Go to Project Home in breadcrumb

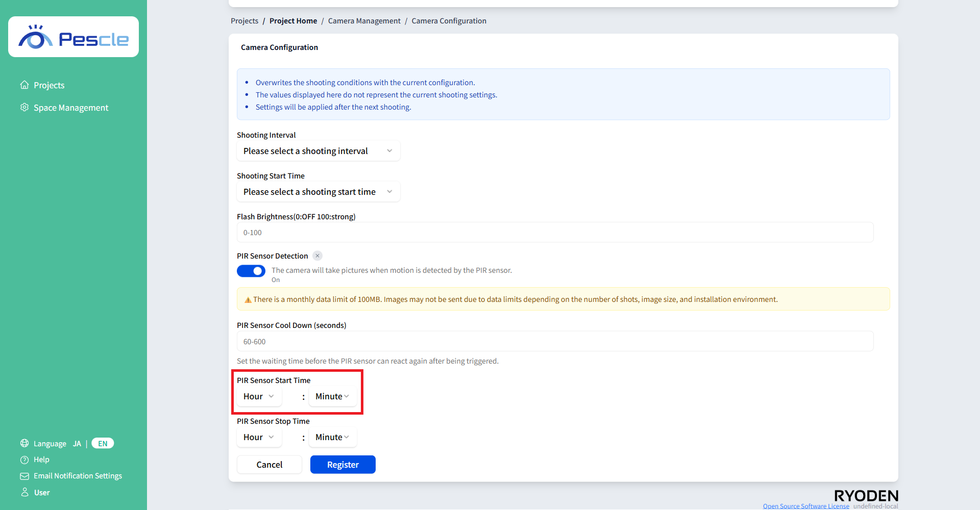293,21
